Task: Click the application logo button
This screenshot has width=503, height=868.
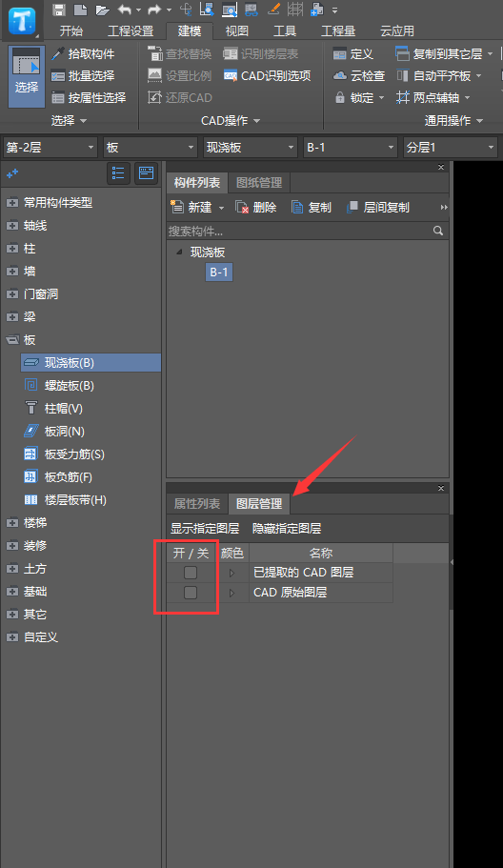Action: 22,20
